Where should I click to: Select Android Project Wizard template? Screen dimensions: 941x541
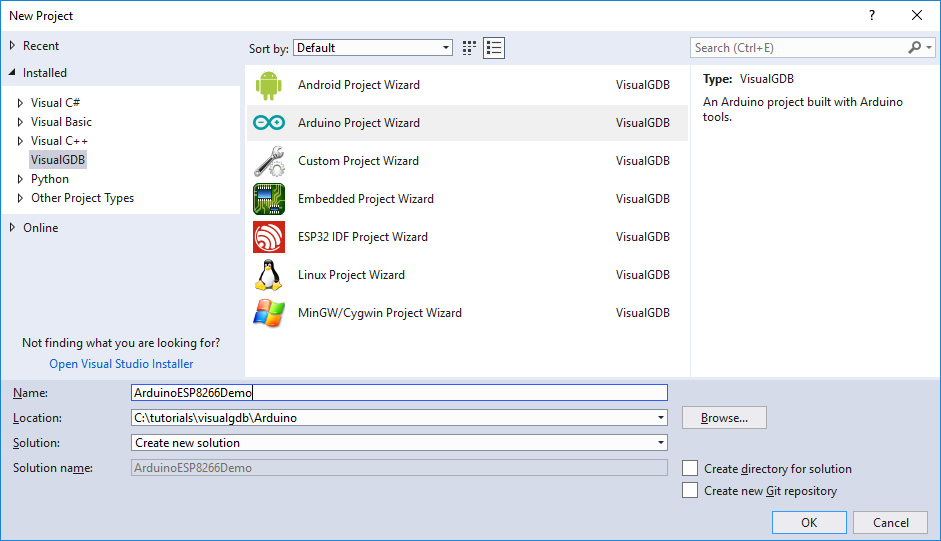click(467, 85)
